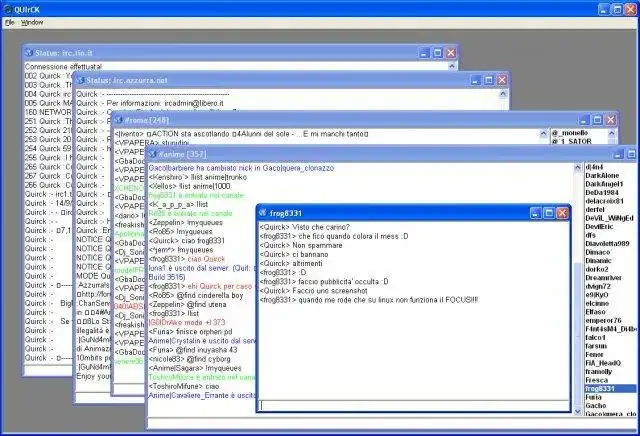Click the frog8331 query window title icon
Screen dimensions: 640x436
[x=263, y=212]
